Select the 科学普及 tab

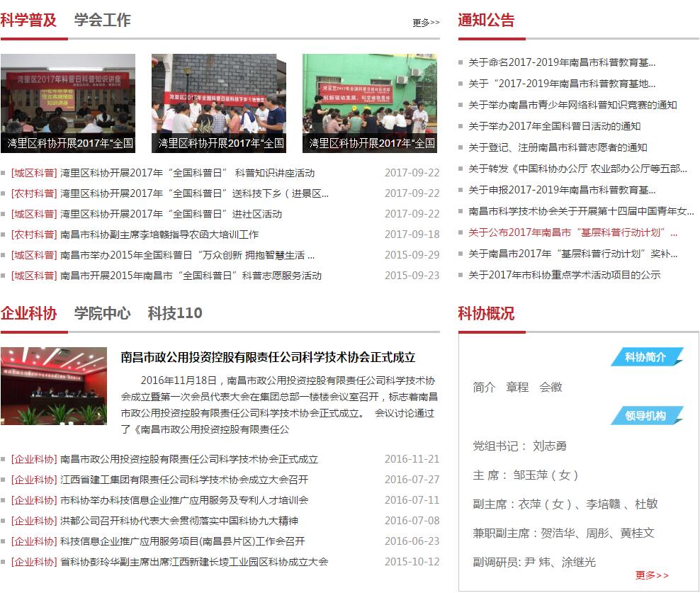coord(28,21)
